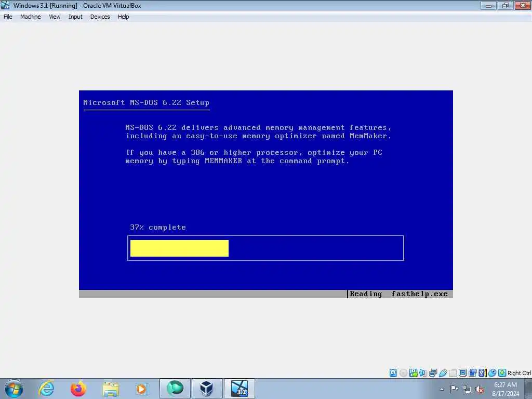Click the recording indicator icon
The height and width of the screenshot is (399, 532).
(x=472, y=373)
